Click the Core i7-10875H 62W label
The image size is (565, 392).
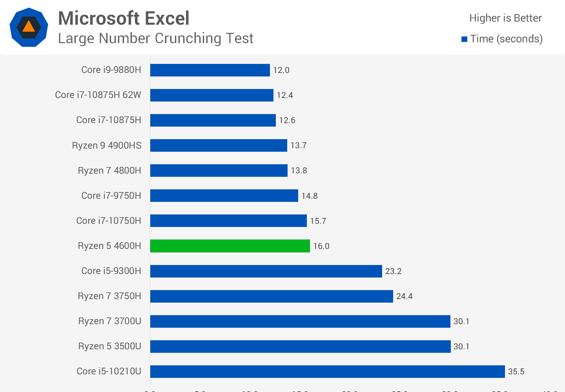(x=98, y=95)
